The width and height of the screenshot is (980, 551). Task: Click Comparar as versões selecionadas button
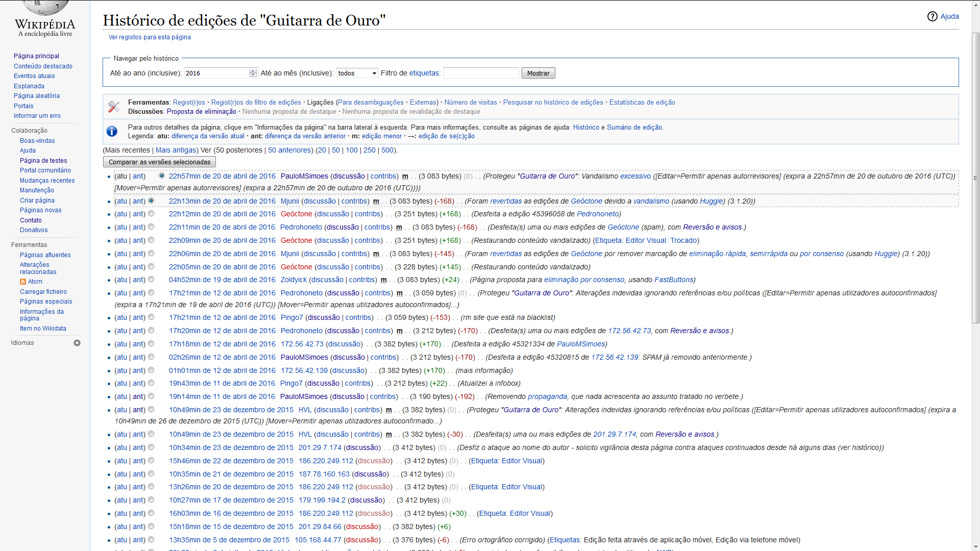159,162
